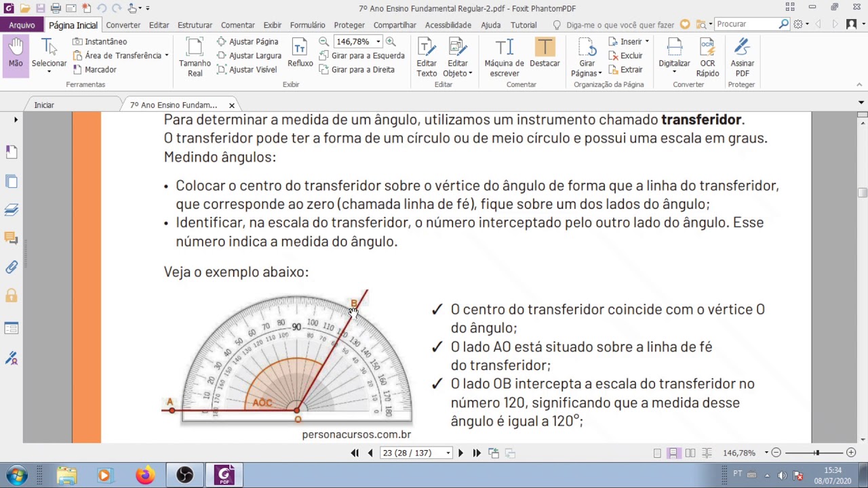The image size is (868, 488).
Task: Open the Editar Texto tool
Action: coord(427,58)
